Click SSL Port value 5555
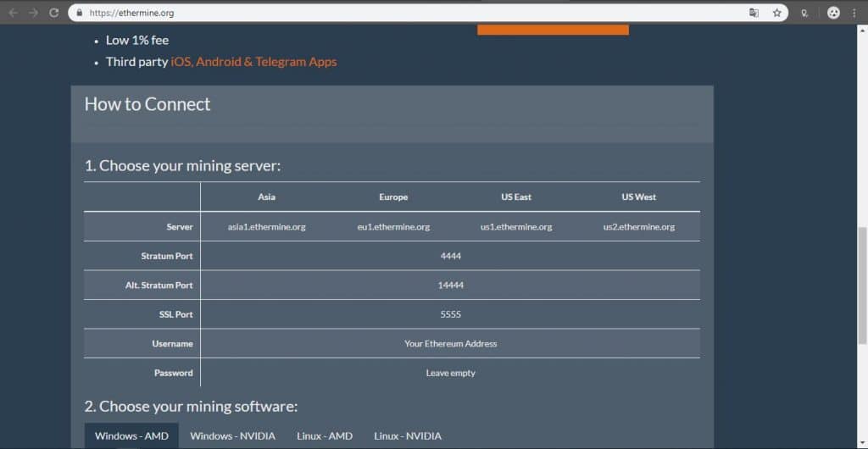The image size is (868, 449). tap(451, 314)
